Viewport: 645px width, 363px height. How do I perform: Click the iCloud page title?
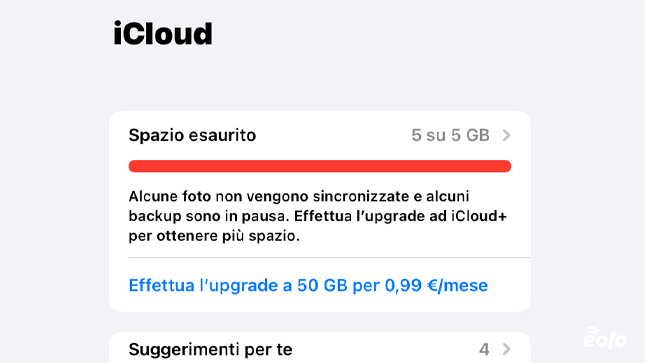pyautogui.click(x=163, y=33)
